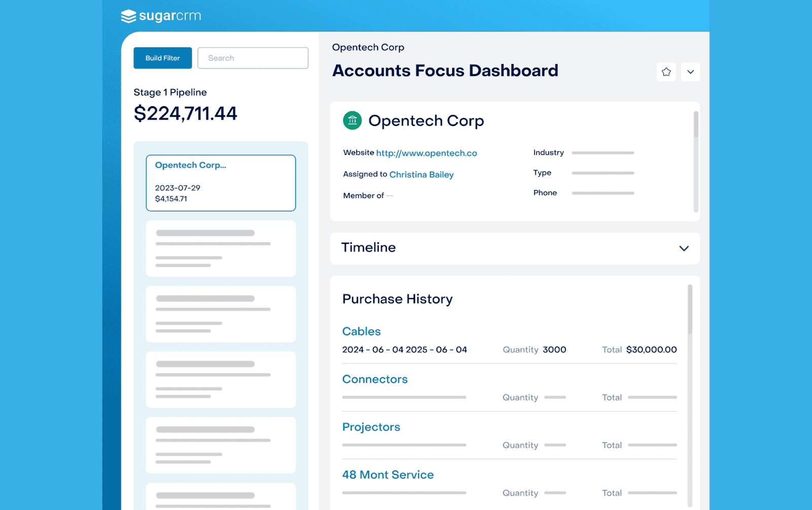The width and height of the screenshot is (812, 510).
Task: Expand the record header details chevron
Action: 690,72
